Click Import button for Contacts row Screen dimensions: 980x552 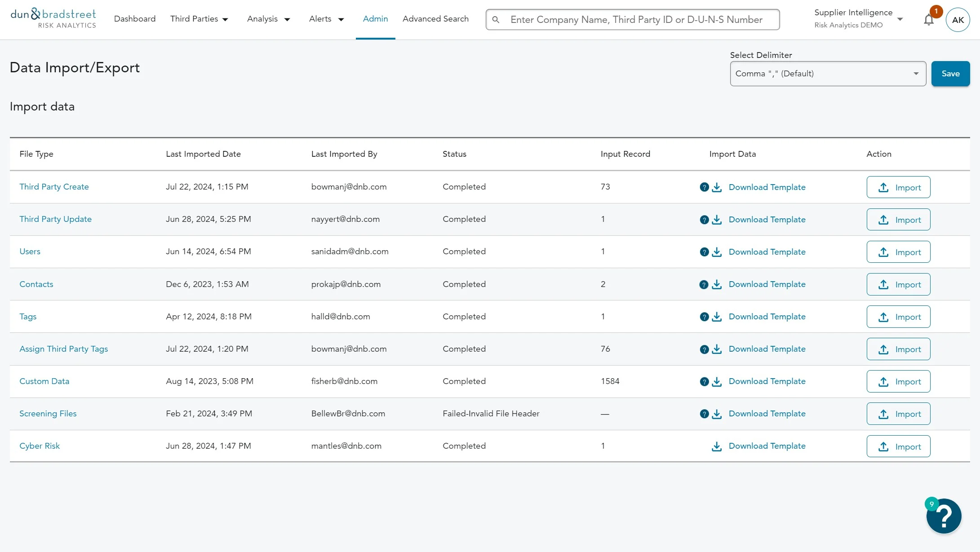point(898,285)
